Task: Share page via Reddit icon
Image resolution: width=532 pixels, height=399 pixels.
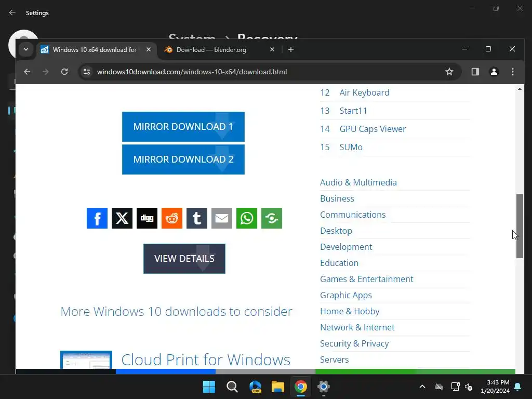Action: pos(171,218)
